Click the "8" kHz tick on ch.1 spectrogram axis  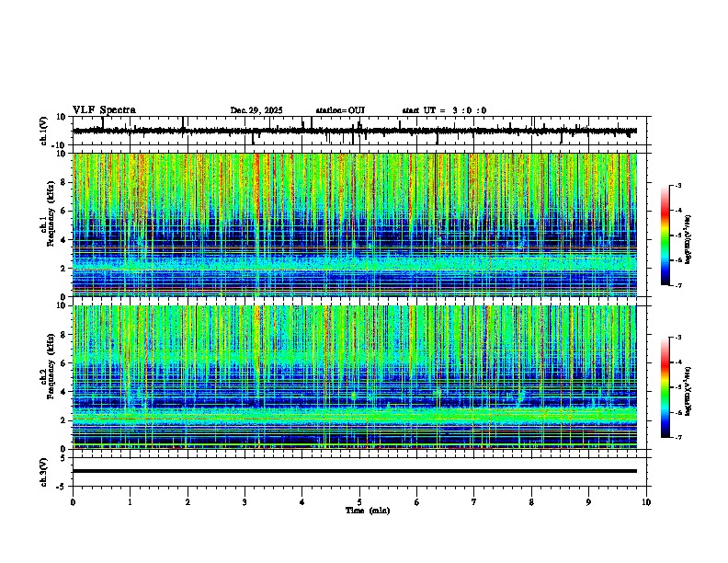coord(64,182)
